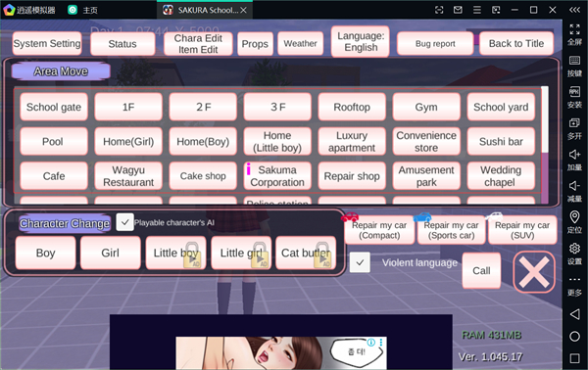
Task: Click the volume up speaker icon
Action: coord(574,155)
